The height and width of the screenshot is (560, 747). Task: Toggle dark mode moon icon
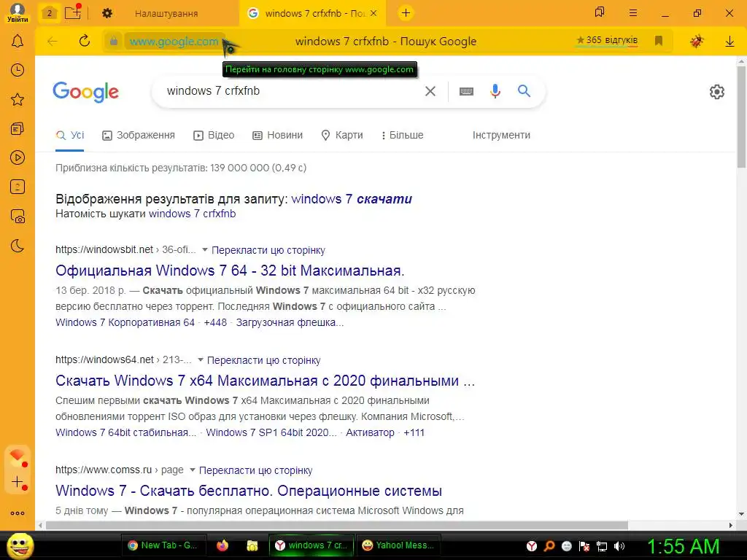pos(18,246)
